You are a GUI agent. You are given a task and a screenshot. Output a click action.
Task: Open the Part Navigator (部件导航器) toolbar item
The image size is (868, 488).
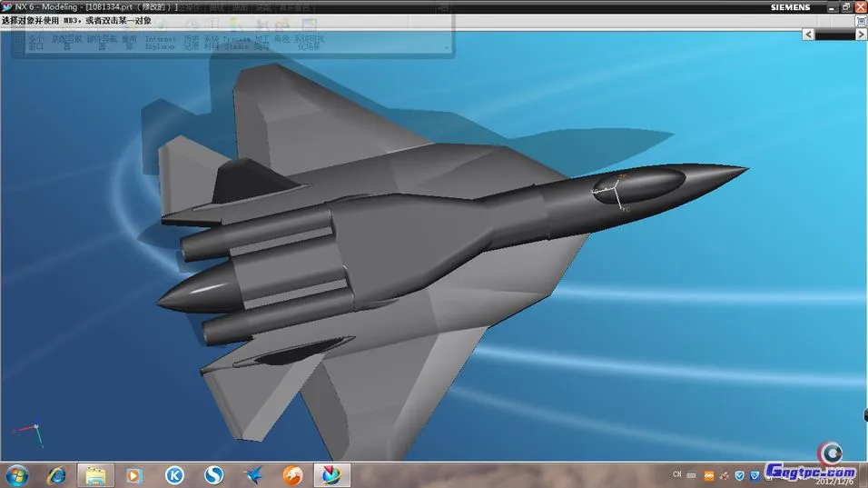tap(101, 42)
